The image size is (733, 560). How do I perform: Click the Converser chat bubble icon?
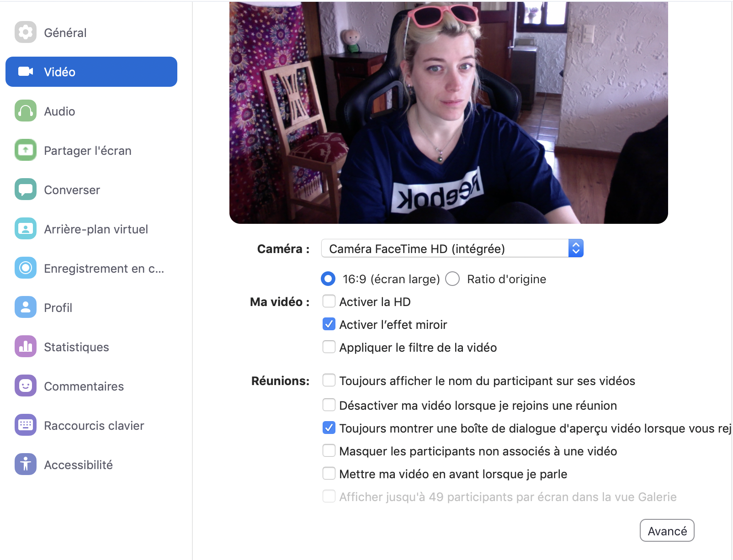click(x=26, y=190)
